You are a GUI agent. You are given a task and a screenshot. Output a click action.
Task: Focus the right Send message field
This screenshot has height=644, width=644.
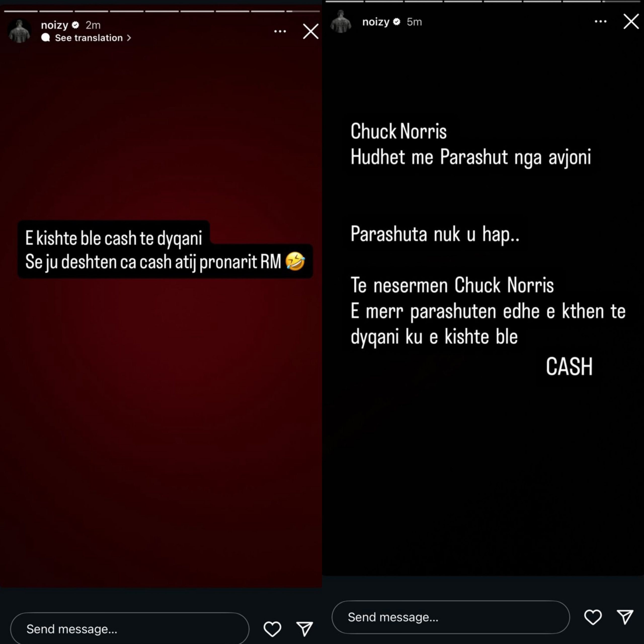point(451,617)
